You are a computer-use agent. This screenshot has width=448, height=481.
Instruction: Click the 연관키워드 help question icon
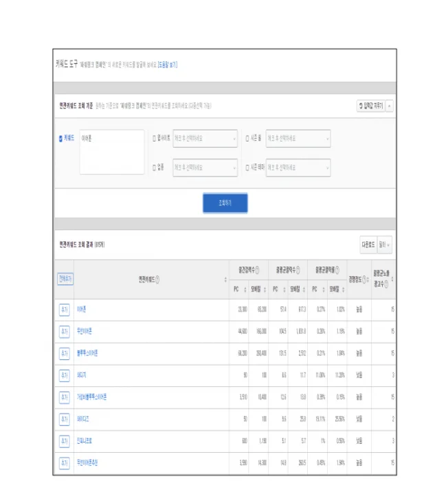coord(157,280)
